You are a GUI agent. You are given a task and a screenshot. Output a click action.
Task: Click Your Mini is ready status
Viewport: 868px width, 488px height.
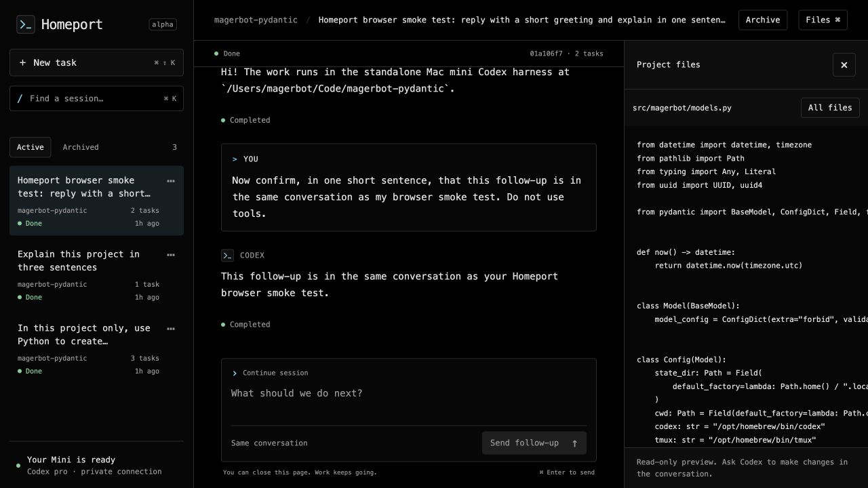[x=71, y=460]
